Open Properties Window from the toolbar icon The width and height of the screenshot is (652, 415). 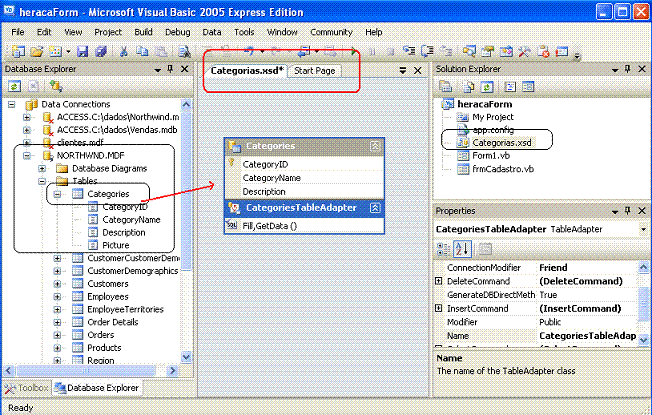pos(488,52)
